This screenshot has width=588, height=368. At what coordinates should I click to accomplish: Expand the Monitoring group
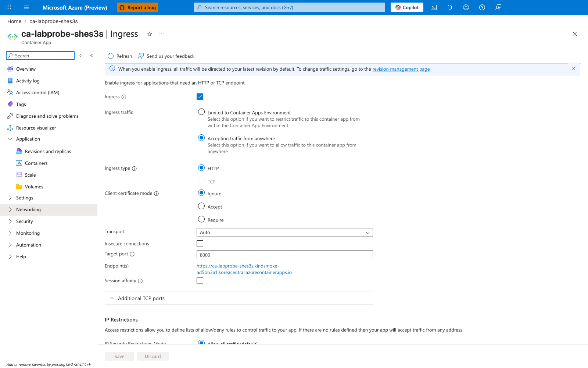(x=10, y=233)
